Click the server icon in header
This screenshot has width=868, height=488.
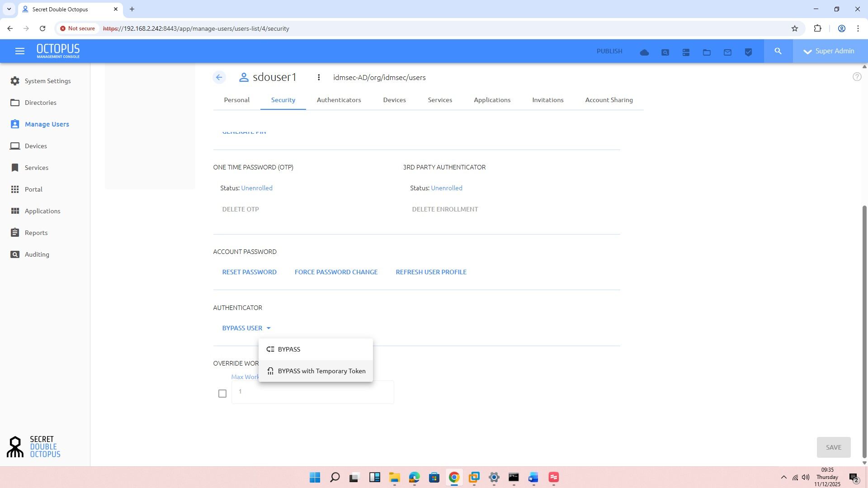pyautogui.click(x=686, y=52)
